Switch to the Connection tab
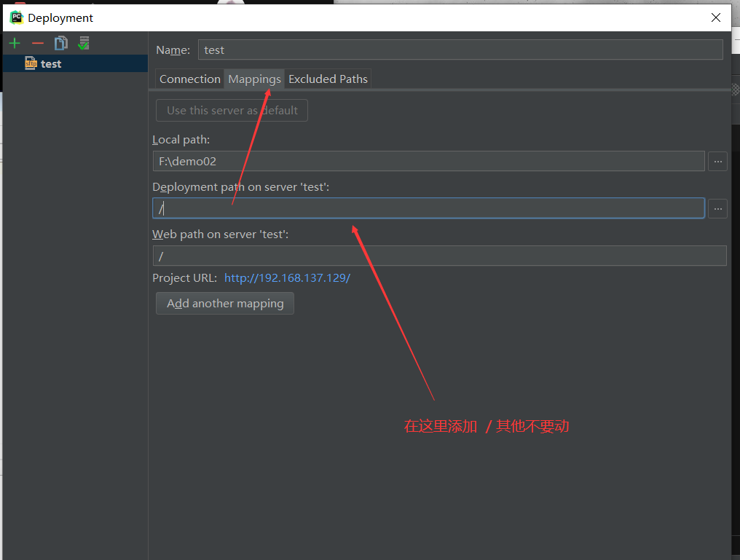The width and height of the screenshot is (740, 560). [x=189, y=79]
